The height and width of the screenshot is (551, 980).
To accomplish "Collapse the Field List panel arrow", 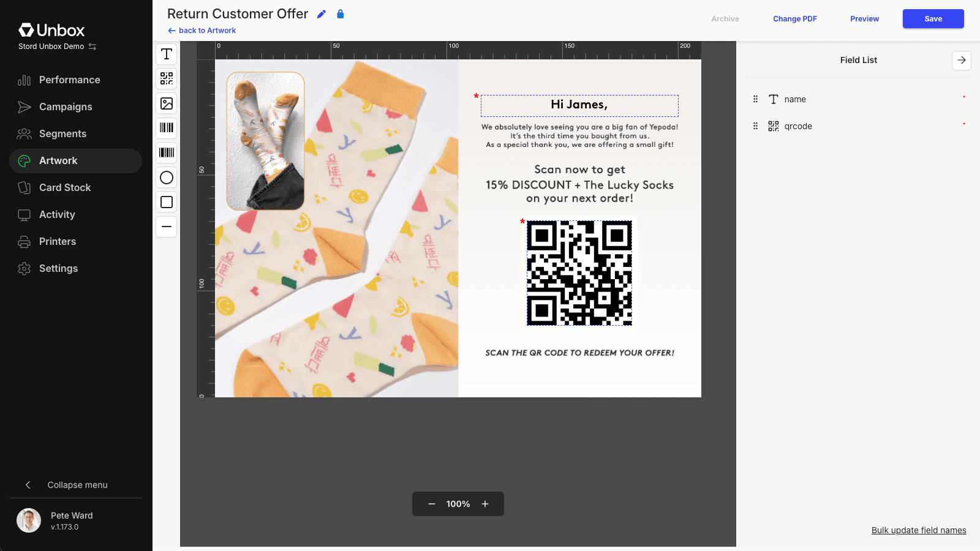I will tap(962, 60).
